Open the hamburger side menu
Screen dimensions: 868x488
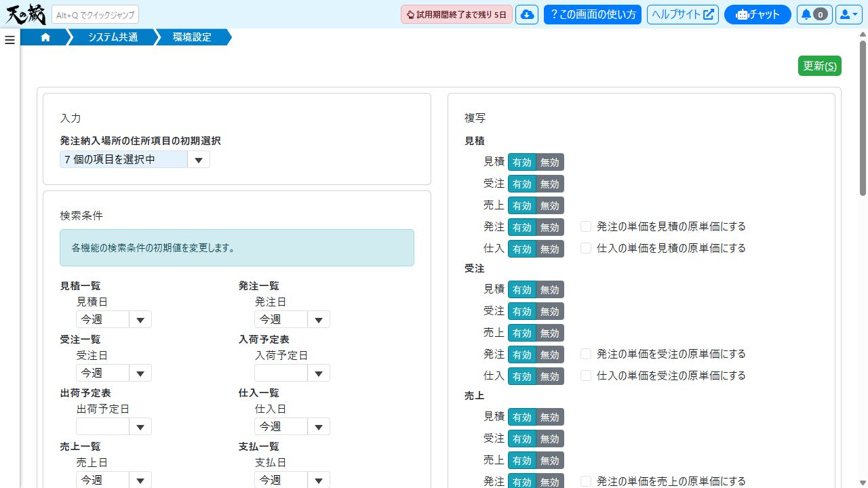coord(9,40)
